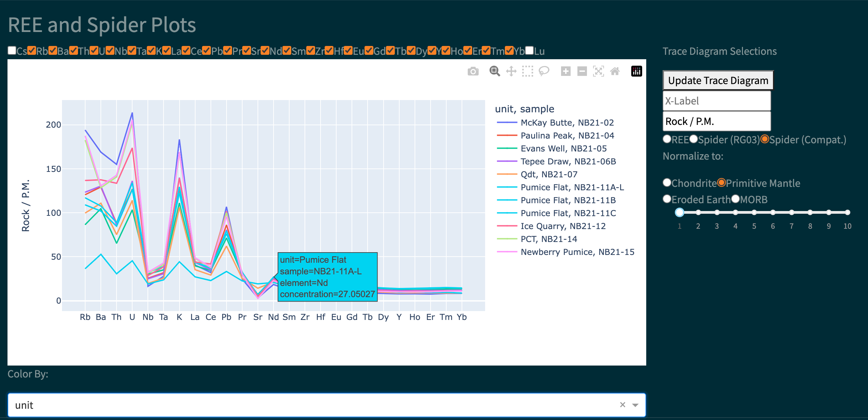Switch to REE diagram mode
Screen dimensions: 868x420
pos(666,139)
